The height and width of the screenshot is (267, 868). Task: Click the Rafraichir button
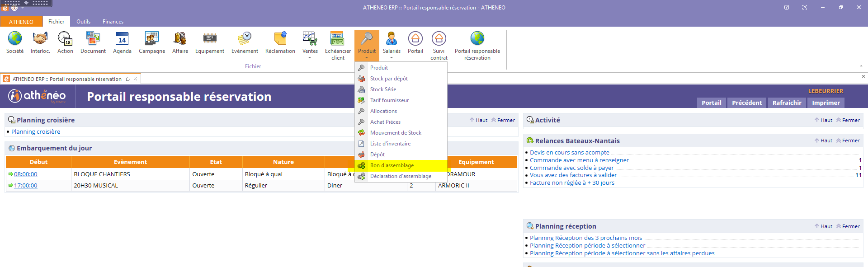tap(787, 103)
